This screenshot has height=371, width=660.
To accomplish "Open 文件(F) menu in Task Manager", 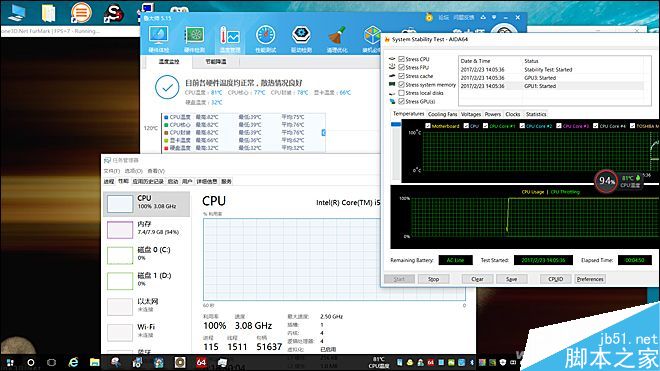I will click(x=112, y=171).
